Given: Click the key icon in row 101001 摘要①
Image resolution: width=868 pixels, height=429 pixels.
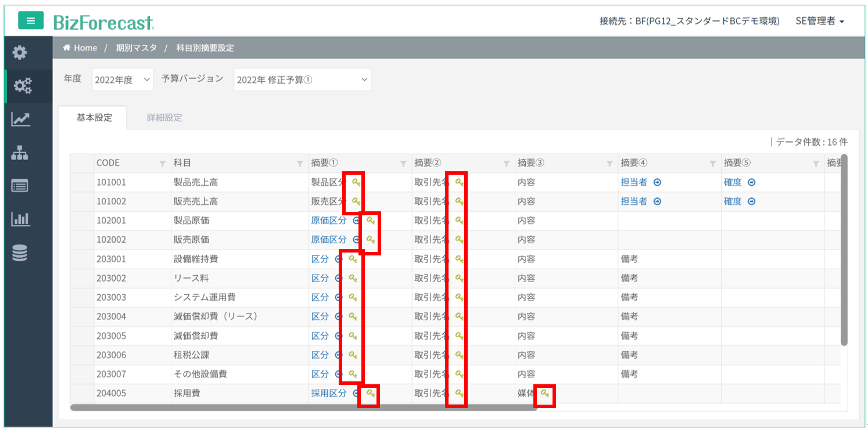Looking at the screenshot, I should click(x=356, y=182).
